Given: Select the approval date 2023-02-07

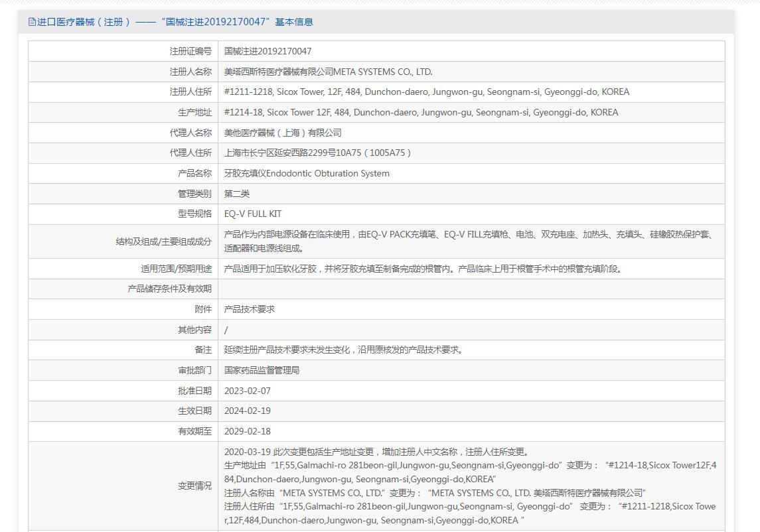Looking at the screenshot, I should pos(247,391).
